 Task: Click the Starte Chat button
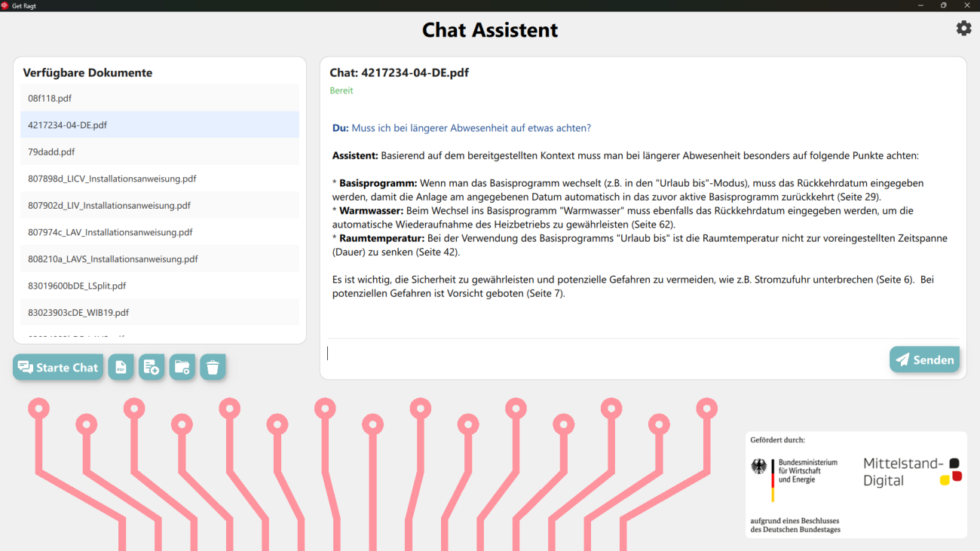[x=58, y=367]
